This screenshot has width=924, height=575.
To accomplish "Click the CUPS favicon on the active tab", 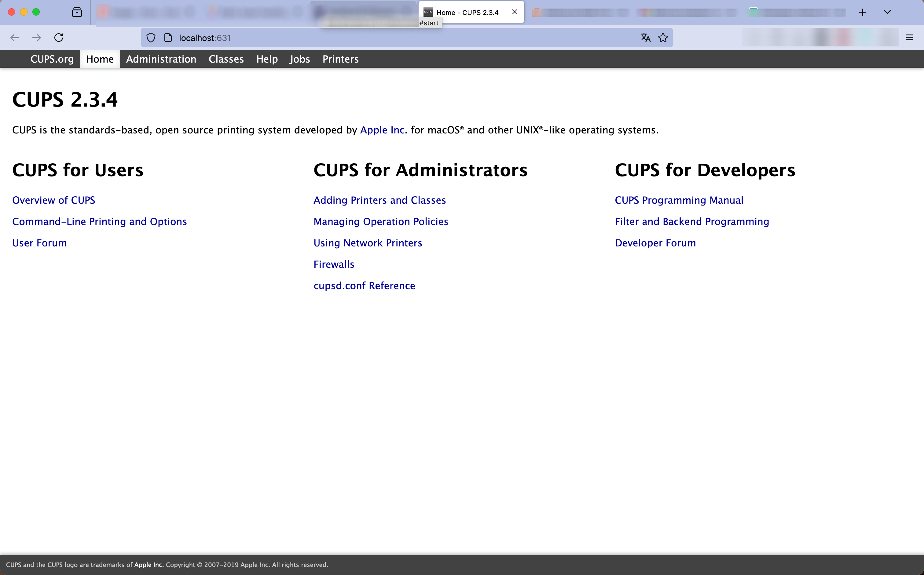I will [428, 12].
